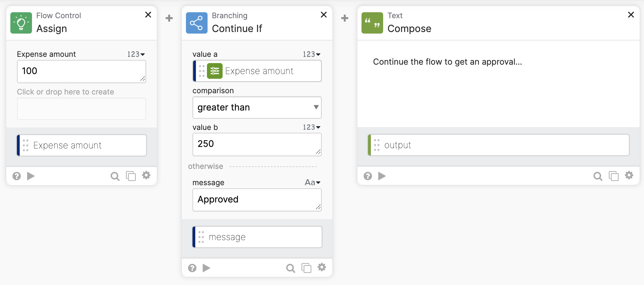Viewport: 644px width, 285px height.
Task: Click plus between Continue If and Compose
Action: 345,18
